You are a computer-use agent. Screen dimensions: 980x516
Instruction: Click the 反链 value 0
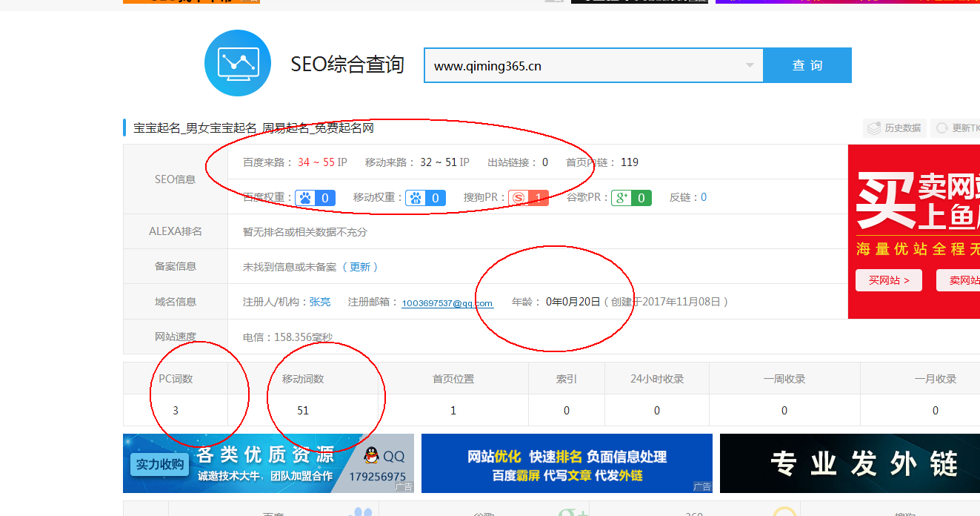coord(704,197)
